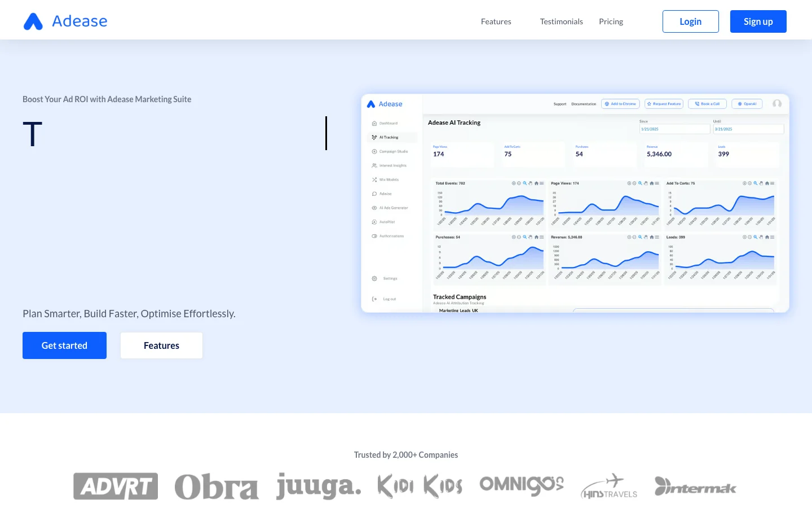
Task: Click the Adease AI Tracking heading
Action: [x=454, y=122]
